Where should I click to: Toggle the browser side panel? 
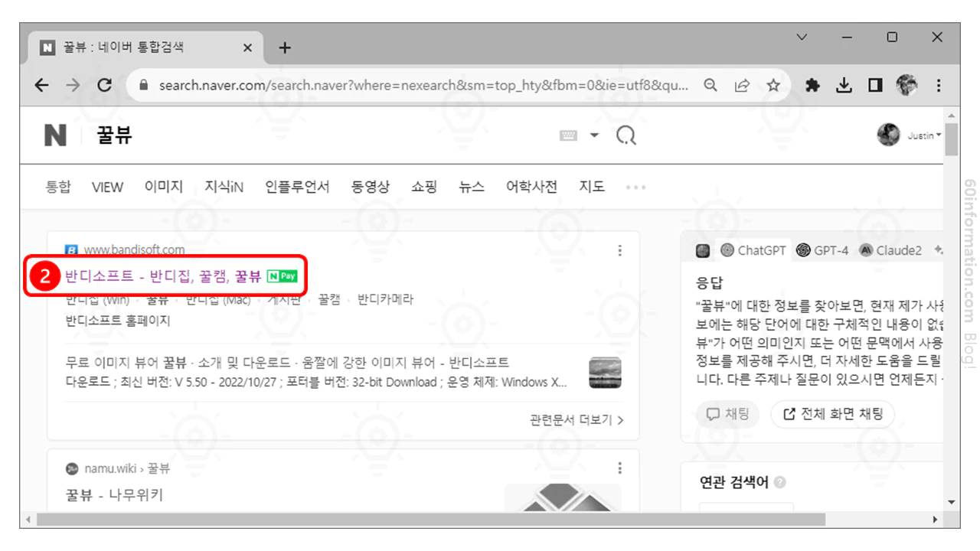pyautogui.click(x=875, y=86)
